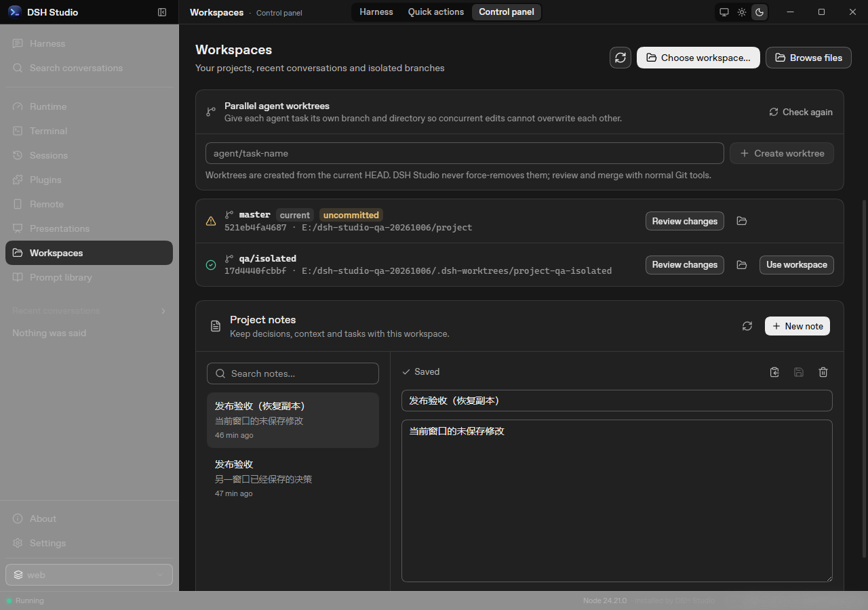Screen dimensions: 868x610
Task: Focus the agent/task-name input field
Action: click(465, 153)
